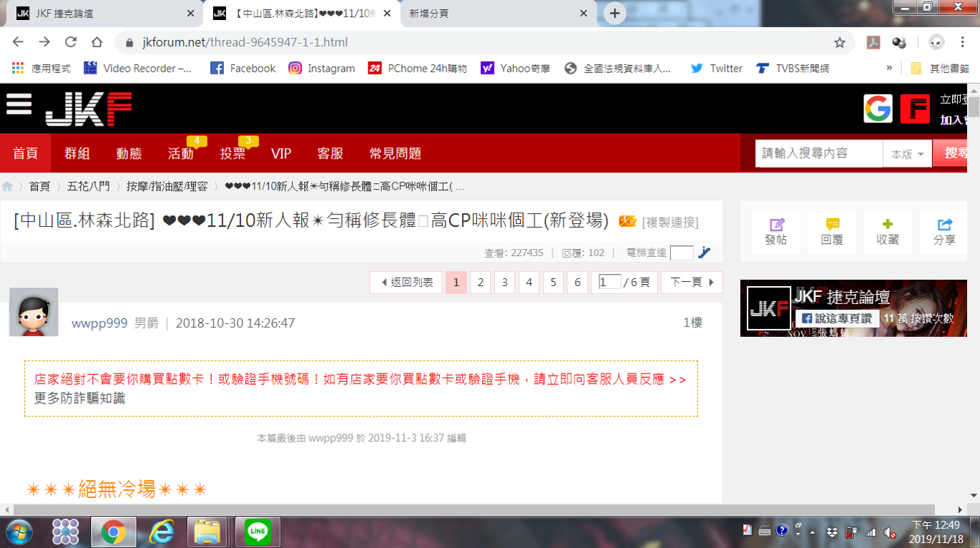Open Chrome home page button

(97, 42)
